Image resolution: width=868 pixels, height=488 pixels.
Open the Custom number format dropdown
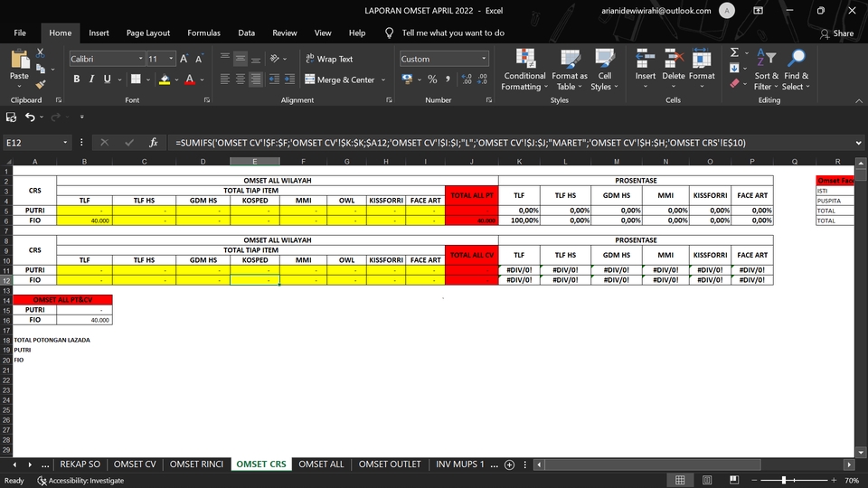(484, 59)
